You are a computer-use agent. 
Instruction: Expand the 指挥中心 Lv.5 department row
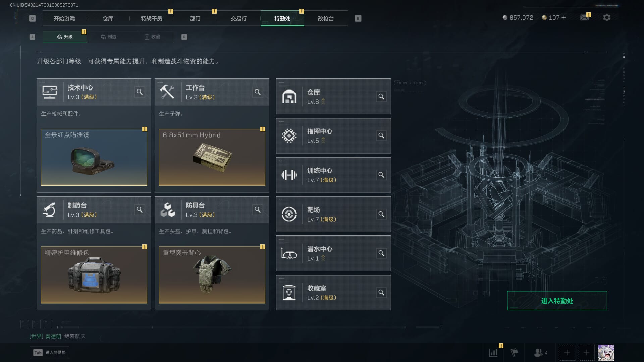point(333,136)
